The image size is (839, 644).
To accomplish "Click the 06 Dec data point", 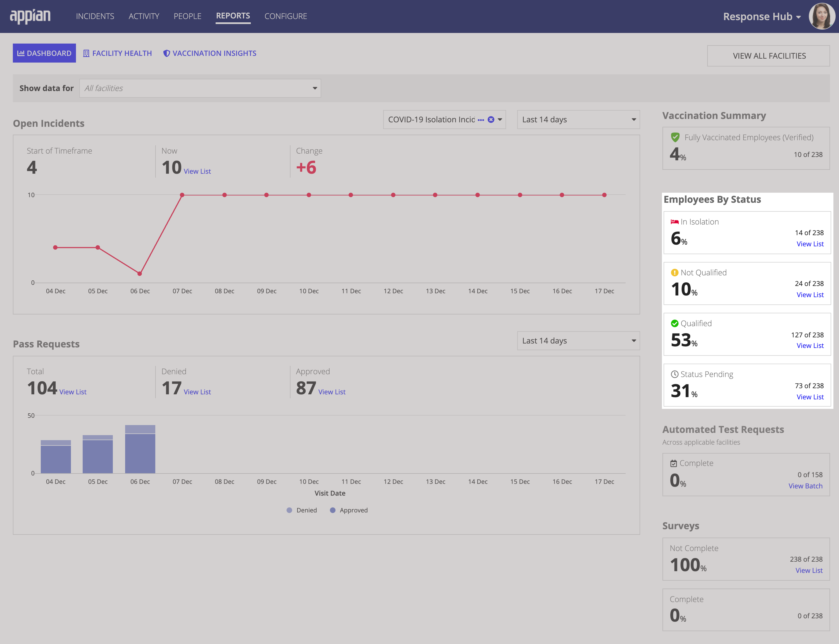I will (140, 274).
